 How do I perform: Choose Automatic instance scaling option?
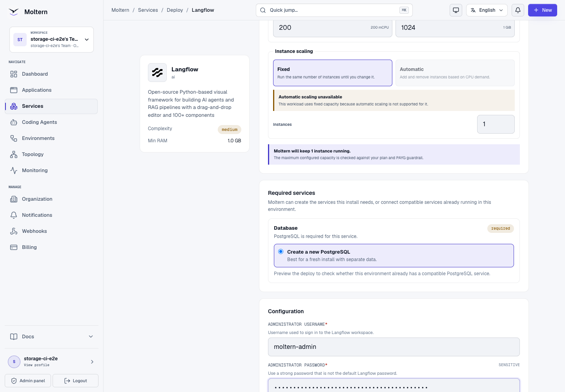click(455, 73)
